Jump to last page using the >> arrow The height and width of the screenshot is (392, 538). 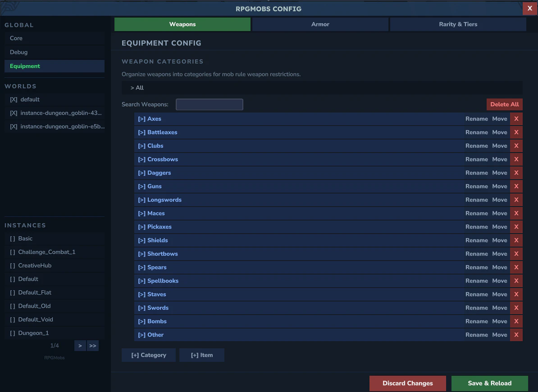coord(92,345)
